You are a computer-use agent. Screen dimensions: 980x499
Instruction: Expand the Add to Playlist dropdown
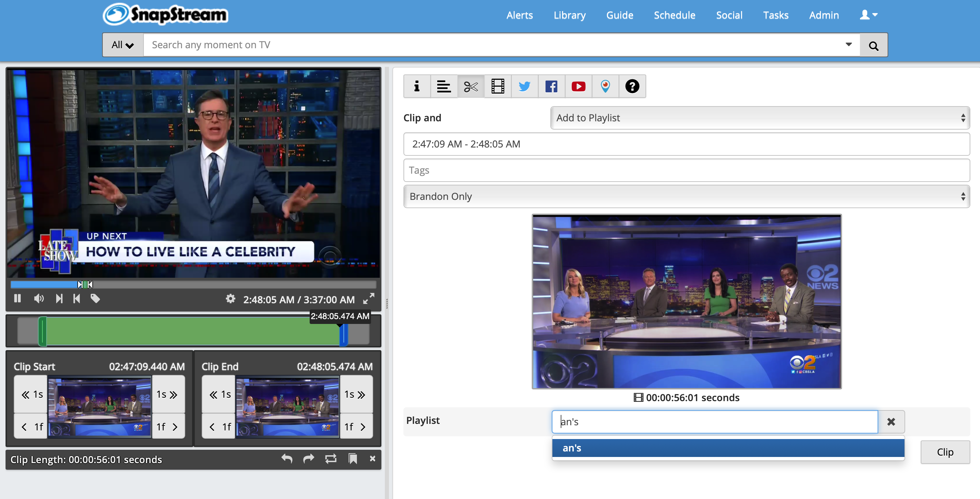(x=759, y=118)
